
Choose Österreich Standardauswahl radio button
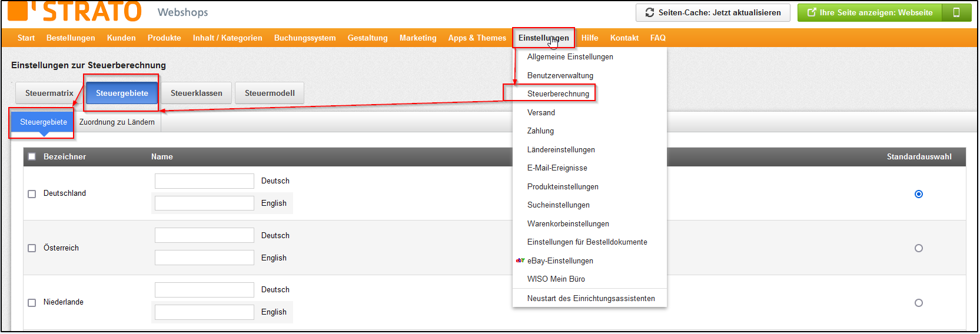[918, 248]
